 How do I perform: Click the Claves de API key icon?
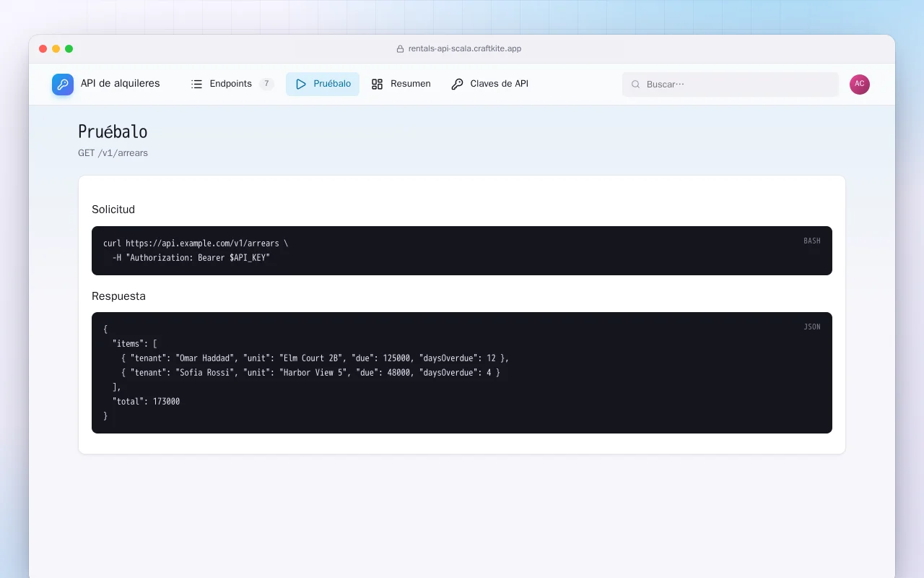coord(457,84)
